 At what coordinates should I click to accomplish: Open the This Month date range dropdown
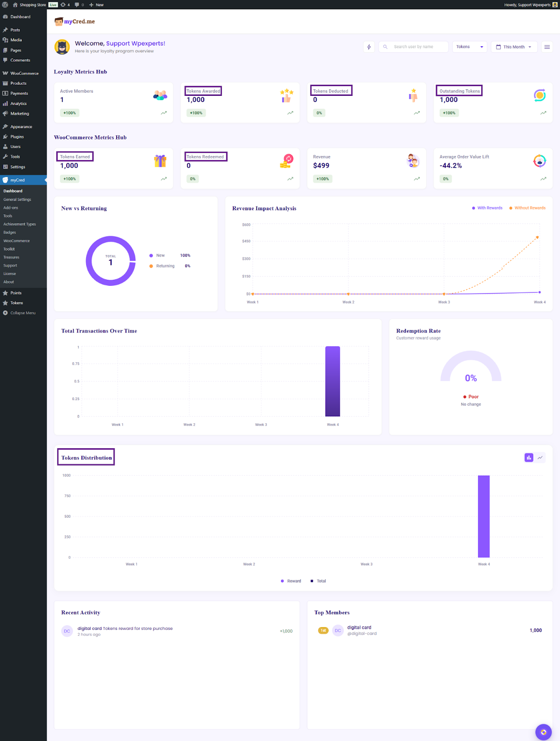pyautogui.click(x=514, y=47)
